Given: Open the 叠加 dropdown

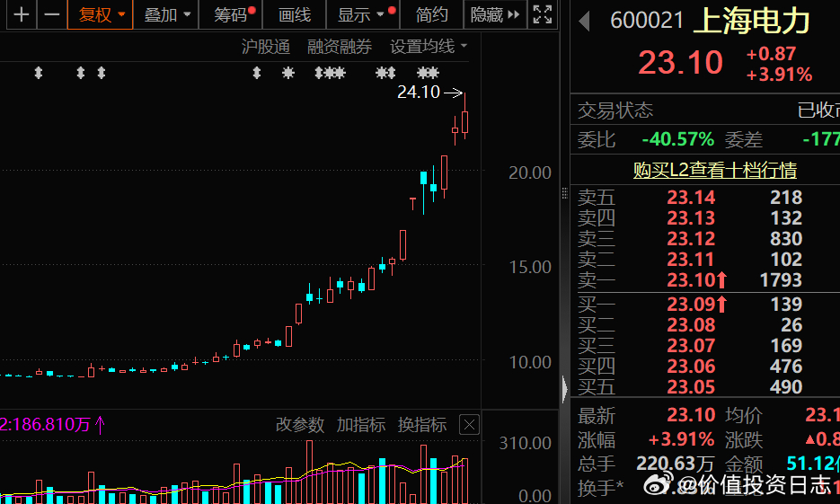Looking at the screenshot, I should [166, 14].
